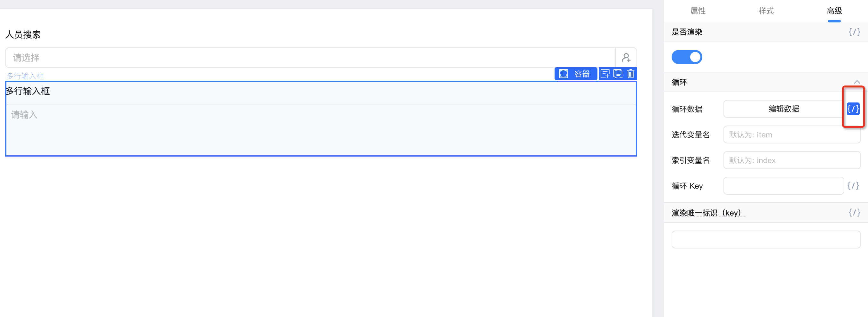Click the 迭代变量名 input field
868x317 pixels.
792,134
